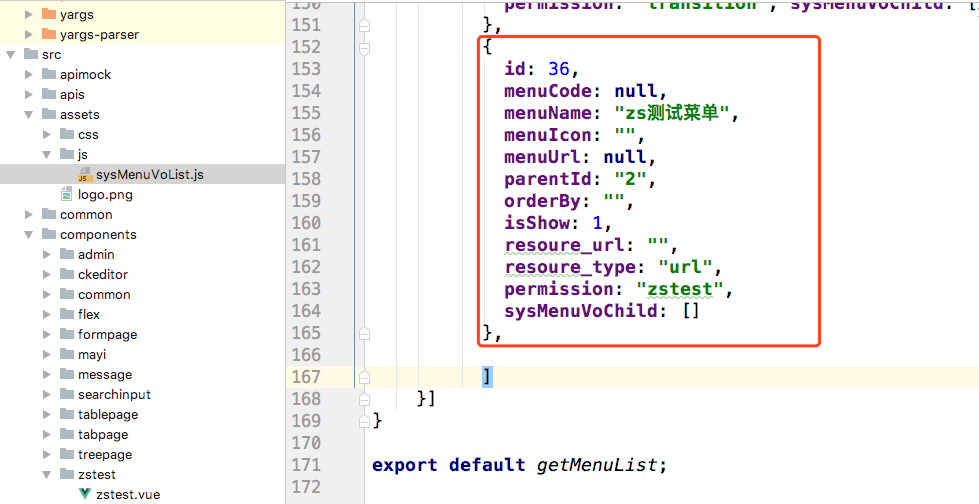Toggle code fold marker on line 169
The height and width of the screenshot is (504, 979).
pyautogui.click(x=365, y=422)
